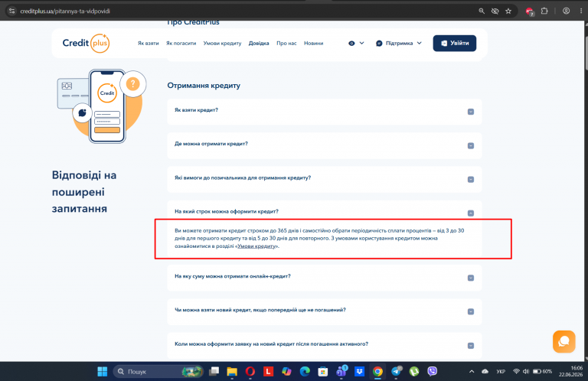The image size is (588, 381).
Task: Click the volume speaker tray icon
Action: pyautogui.click(x=526, y=371)
